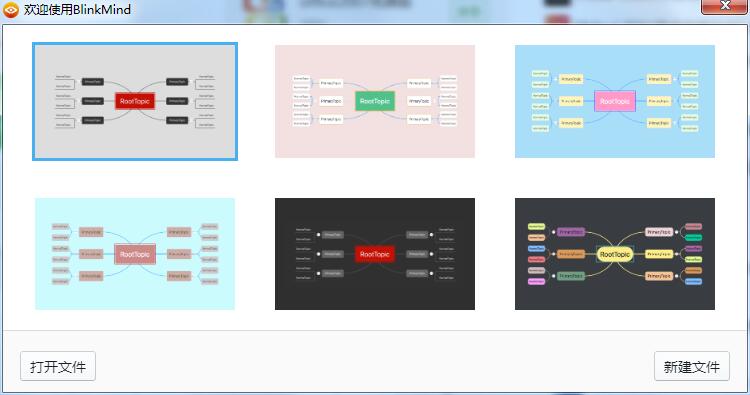Click the green PrimaryTopic node in multicolor theme

(571, 276)
